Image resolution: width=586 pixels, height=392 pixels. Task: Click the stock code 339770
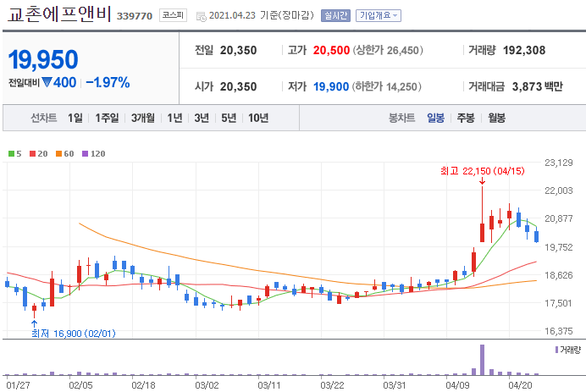pyautogui.click(x=135, y=16)
